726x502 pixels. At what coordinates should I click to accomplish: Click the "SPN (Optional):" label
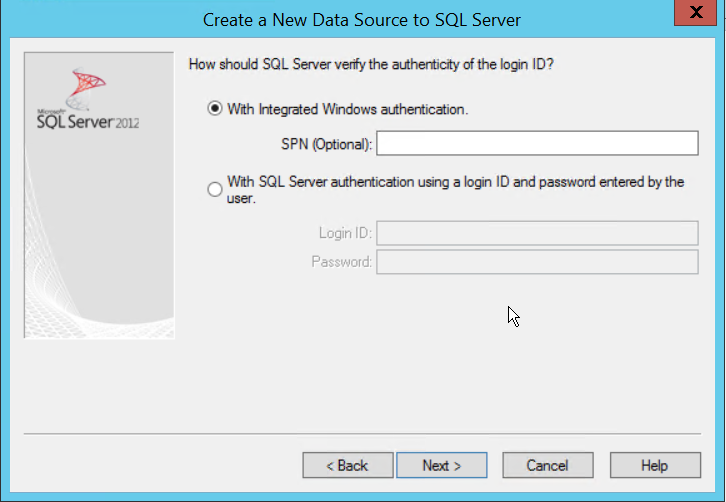(327, 145)
